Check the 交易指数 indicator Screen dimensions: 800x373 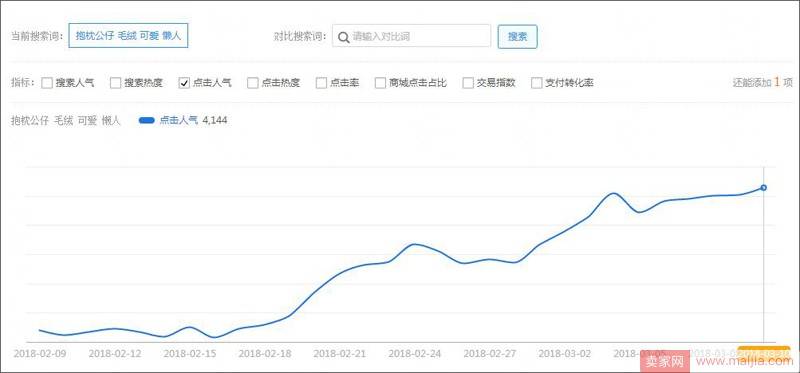tap(468, 83)
